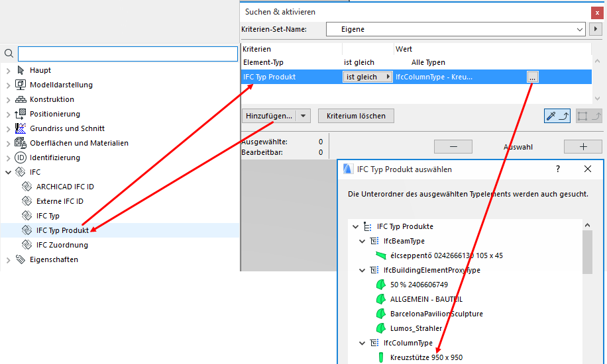Viewport: 607px width, 364px height.
Task: Select IFC Typ Produkt in list
Action: click(62, 230)
